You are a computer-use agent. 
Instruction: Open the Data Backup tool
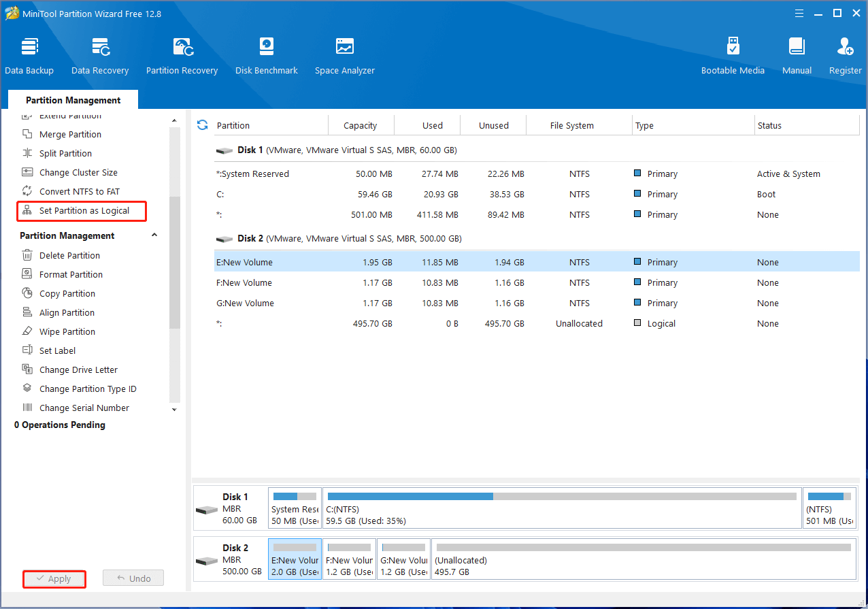coord(29,56)
